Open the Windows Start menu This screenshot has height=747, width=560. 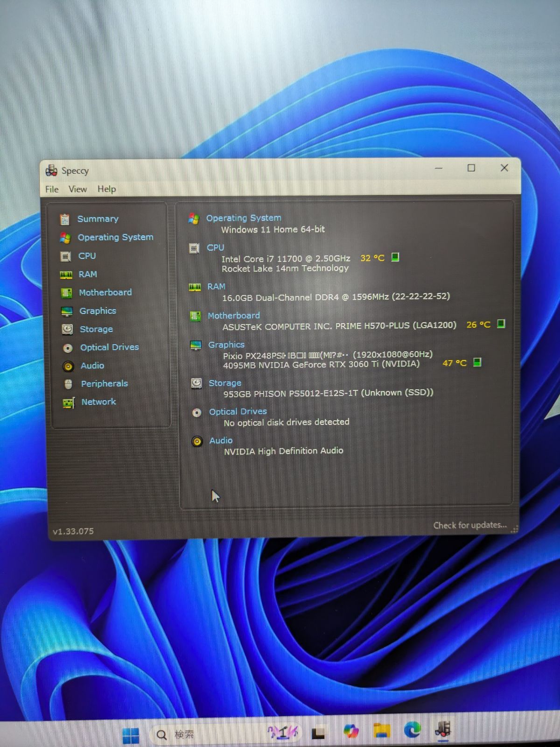pyautogui.click(x=131, y=735)
